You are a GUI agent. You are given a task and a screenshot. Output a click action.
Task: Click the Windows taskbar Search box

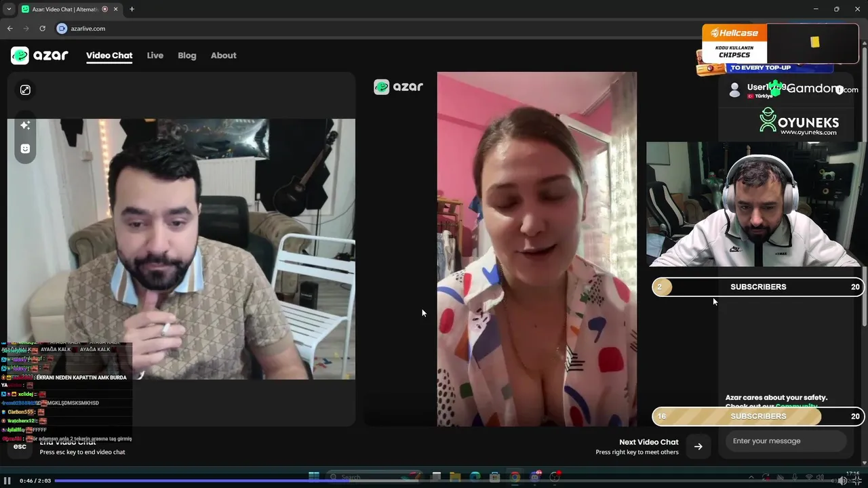click(x=374, y=476)
